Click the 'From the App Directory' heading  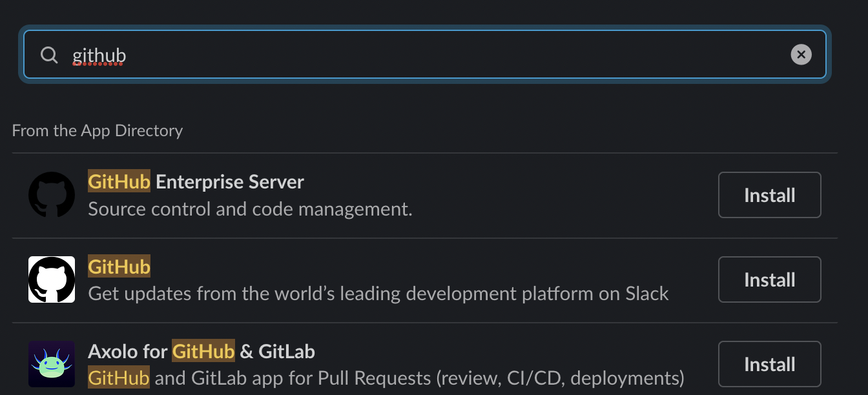98,130
